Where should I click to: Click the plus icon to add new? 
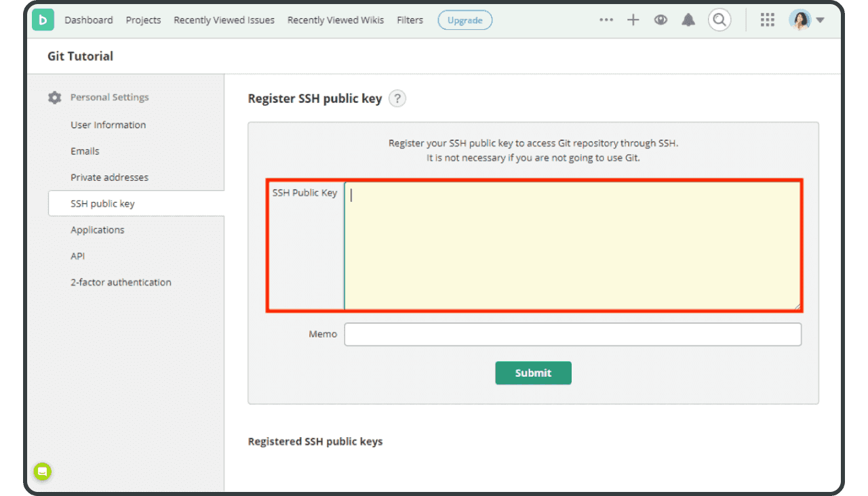click(633, 20)
